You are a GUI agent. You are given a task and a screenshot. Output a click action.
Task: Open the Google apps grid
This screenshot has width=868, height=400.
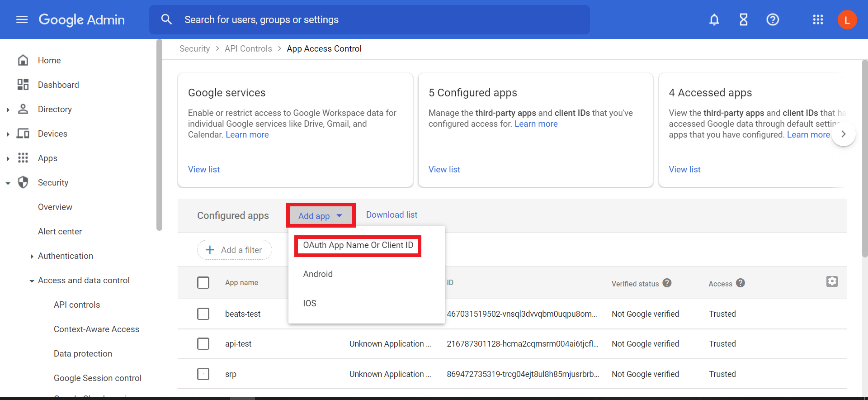click(x=818, y=19)
